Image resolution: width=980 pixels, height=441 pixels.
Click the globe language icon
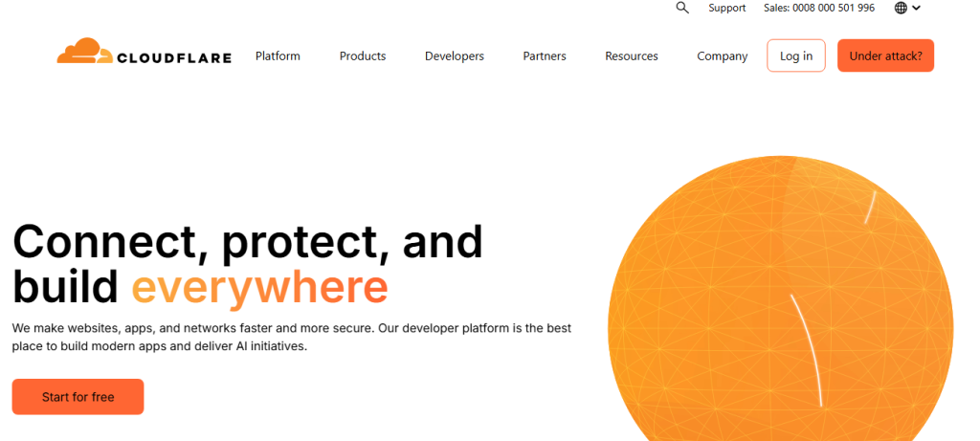coord(901,8)
